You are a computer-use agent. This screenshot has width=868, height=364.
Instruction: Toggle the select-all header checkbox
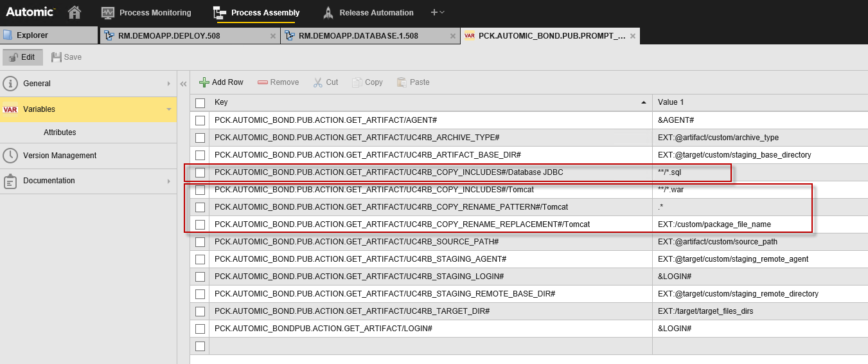point(200,103)
